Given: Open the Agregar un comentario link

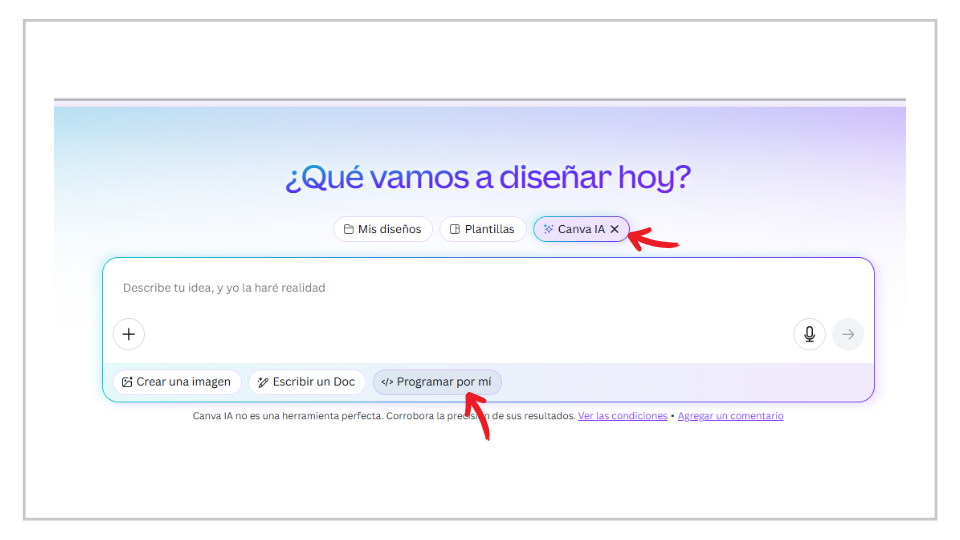Looking at the screenshot, I should pyautogui.click(x=730, y=416).
